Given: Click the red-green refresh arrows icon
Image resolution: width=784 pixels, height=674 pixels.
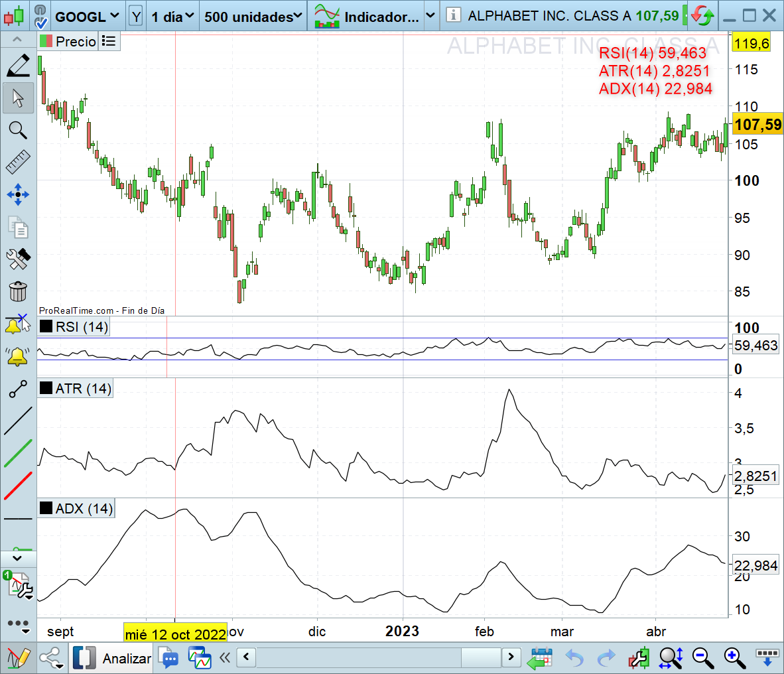Looking at the screenshot, I should [x=702, y=15].
